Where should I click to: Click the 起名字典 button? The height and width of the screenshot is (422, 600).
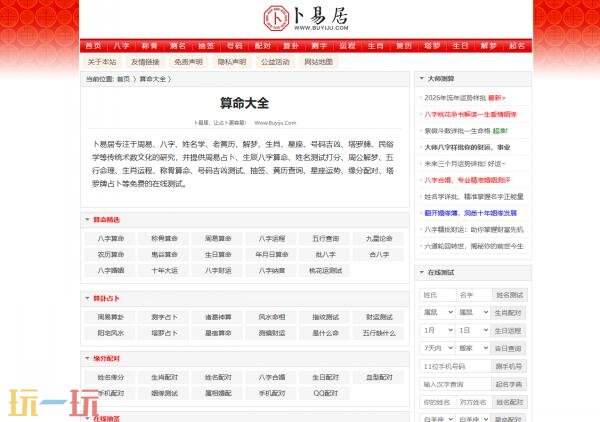point(509,384)
